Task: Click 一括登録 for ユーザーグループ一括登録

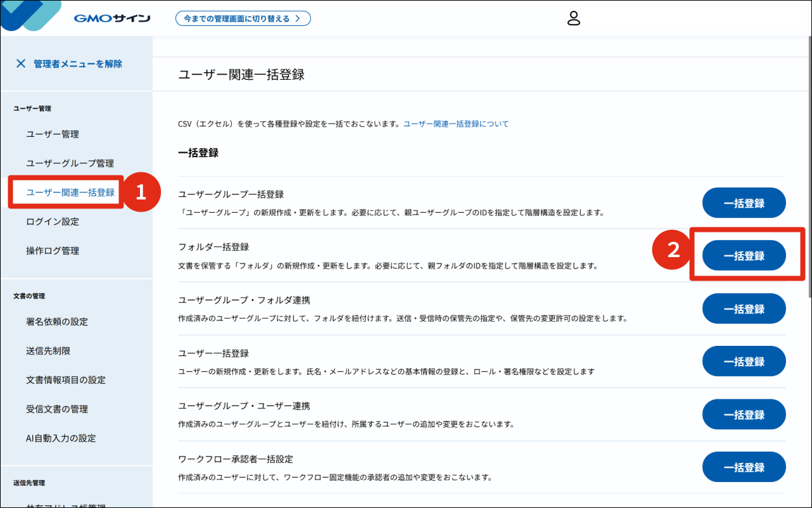Action: [744, 203]
